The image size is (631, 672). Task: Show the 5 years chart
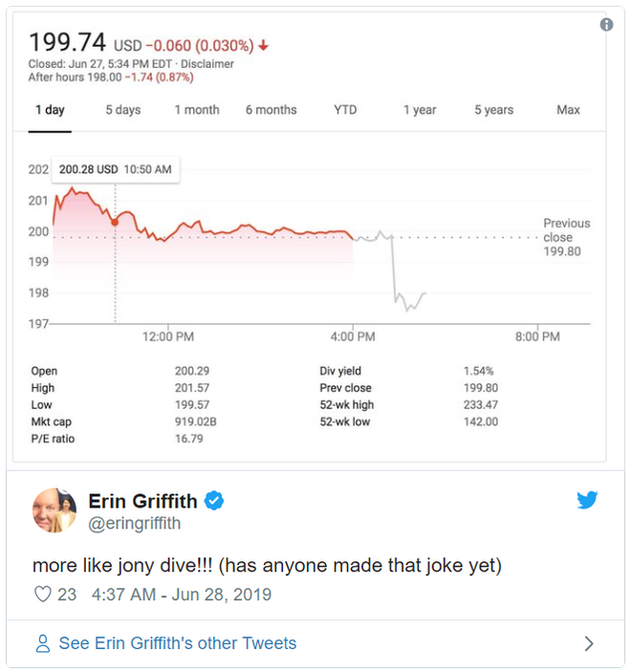click(493, 110)
